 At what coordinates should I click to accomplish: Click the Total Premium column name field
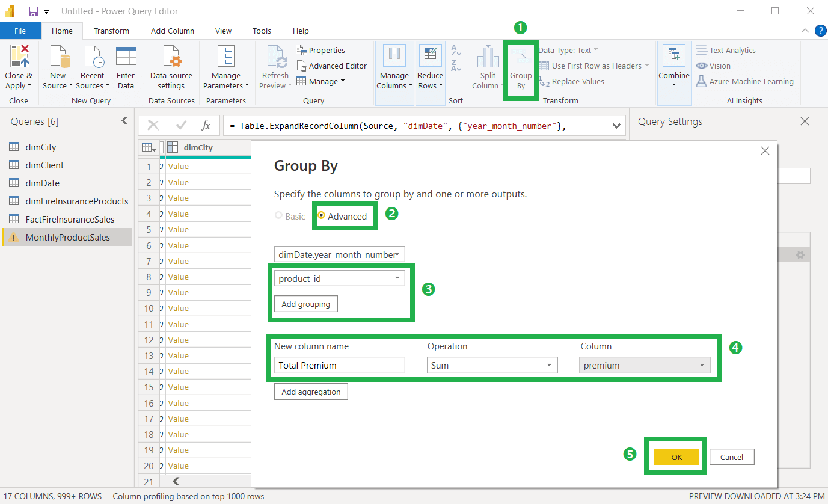[x=339, y=365]
